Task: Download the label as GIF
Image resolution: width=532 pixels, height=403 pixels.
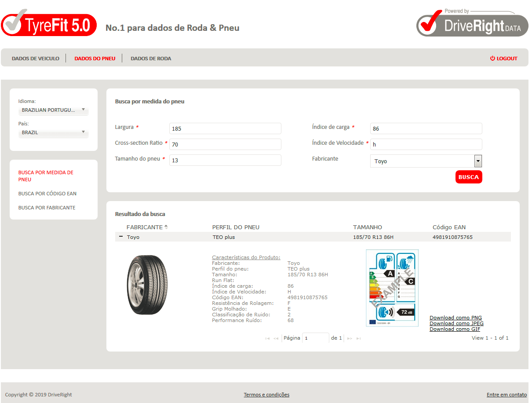Action: click(x=455, y=329)
